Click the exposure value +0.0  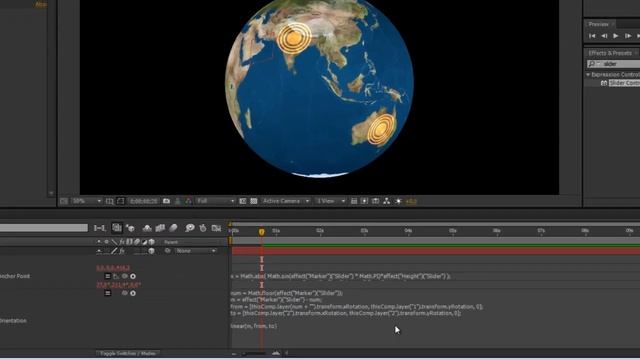coord(411,201)
